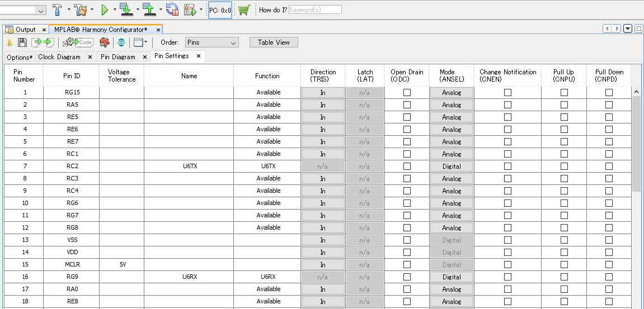The height and width of the screenshot is (309, 644).
Task: Check Open Drain for RC2 pin
Action: [407, 166]
